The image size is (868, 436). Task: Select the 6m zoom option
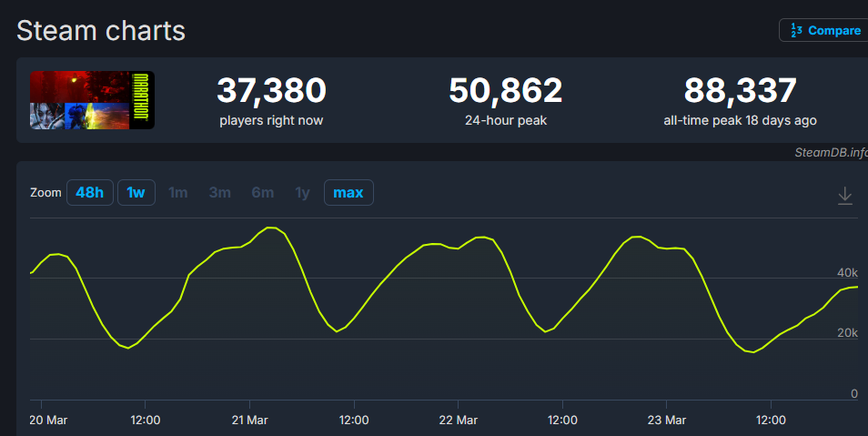262,193
